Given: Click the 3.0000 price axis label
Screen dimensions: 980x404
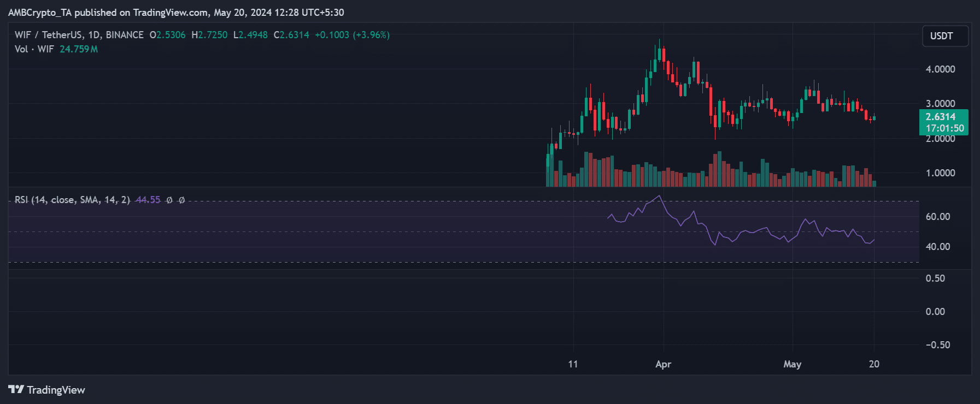Looking at the screenshot, I should pos(940,104).
